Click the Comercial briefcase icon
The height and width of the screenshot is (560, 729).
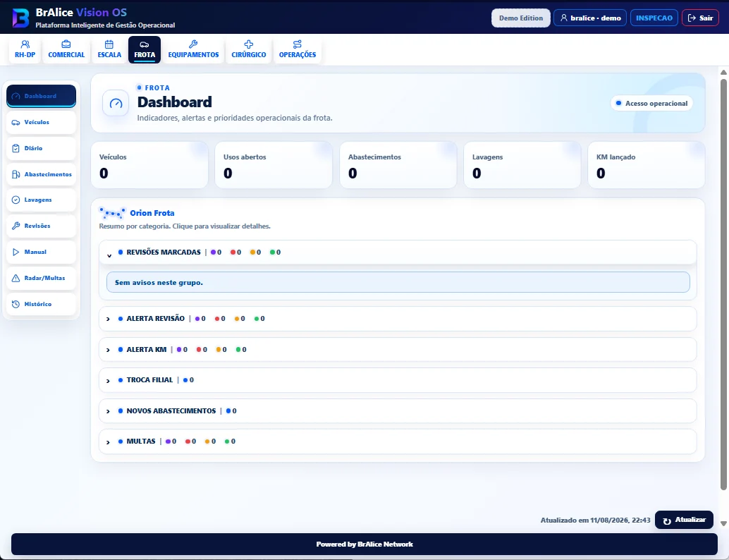66,44
